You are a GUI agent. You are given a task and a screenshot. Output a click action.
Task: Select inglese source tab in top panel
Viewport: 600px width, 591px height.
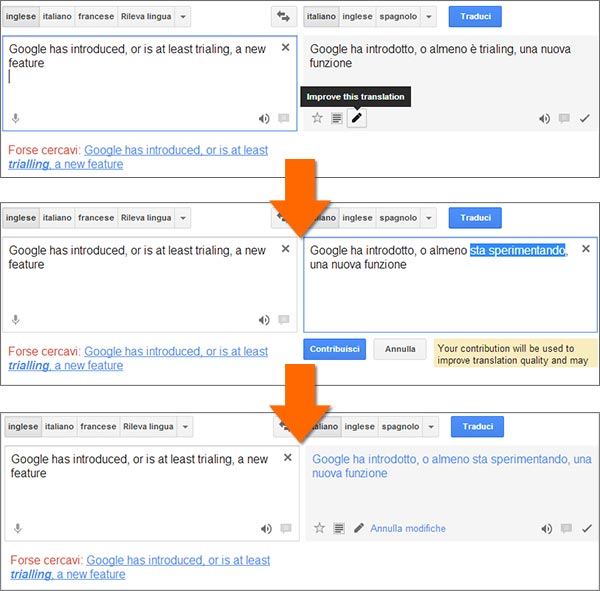(21, 17)
